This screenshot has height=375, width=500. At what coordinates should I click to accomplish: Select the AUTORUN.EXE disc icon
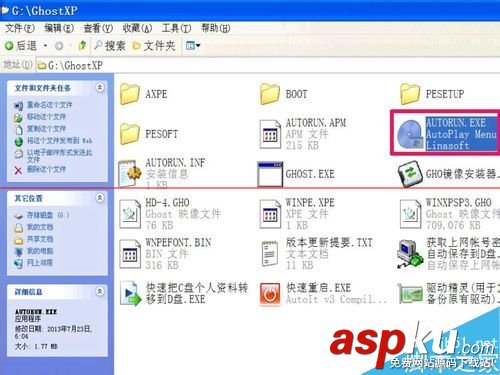(x=410, y=134)
